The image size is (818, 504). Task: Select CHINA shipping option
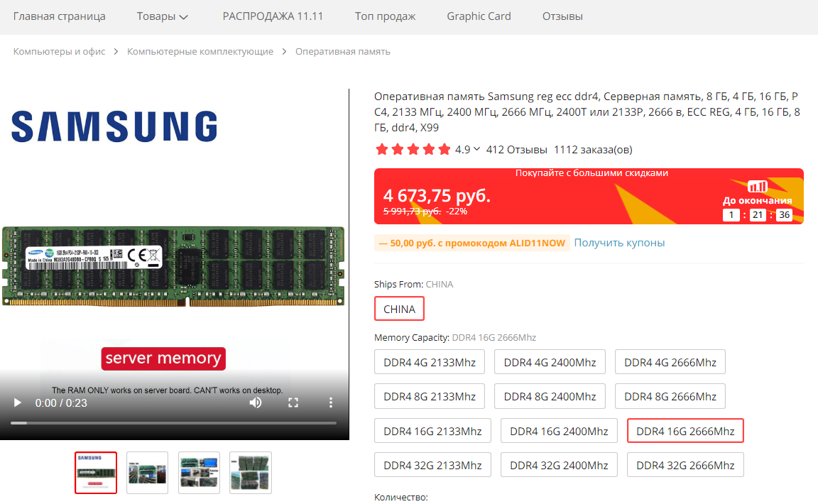tap(399, 309)
